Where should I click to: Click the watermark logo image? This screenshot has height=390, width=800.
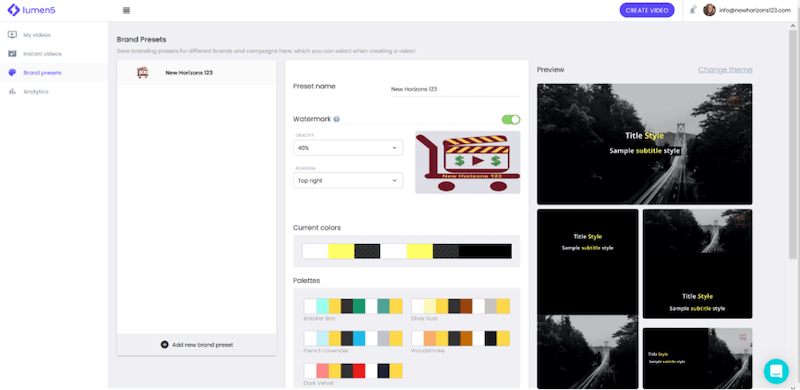(468, 162)
